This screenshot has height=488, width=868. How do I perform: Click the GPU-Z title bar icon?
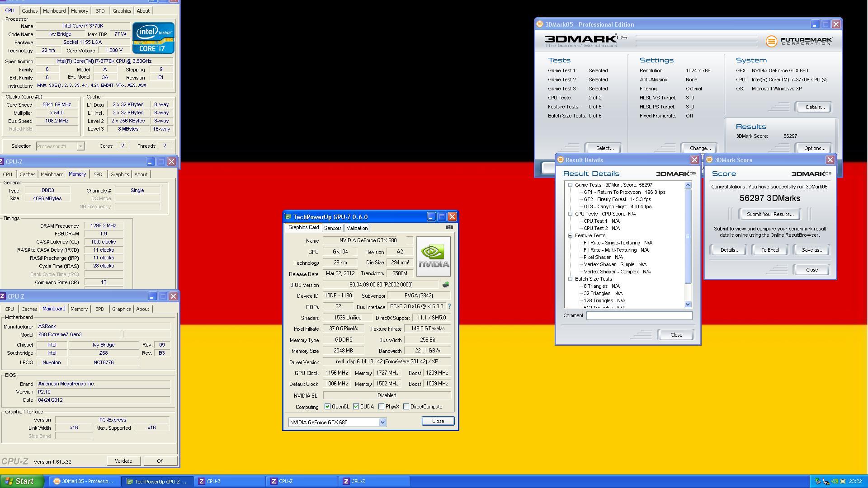(x=288, y=217)
